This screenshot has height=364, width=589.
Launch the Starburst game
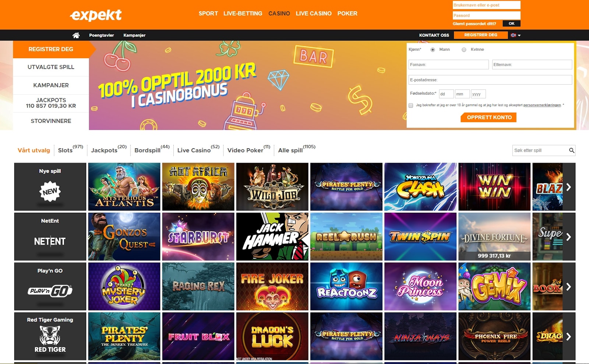pyautogui.click(x=198, y=237)
